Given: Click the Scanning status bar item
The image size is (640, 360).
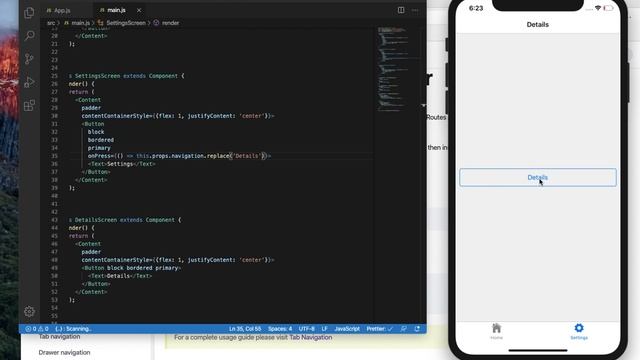Looking at the screenshot, I should click(73, 329).
